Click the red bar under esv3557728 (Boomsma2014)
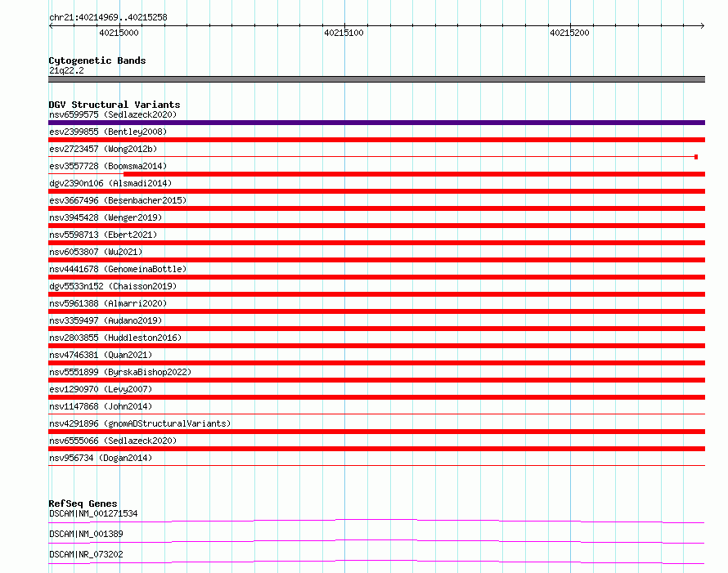The height and width of the screenshot is (573, 728). [414, 174]
